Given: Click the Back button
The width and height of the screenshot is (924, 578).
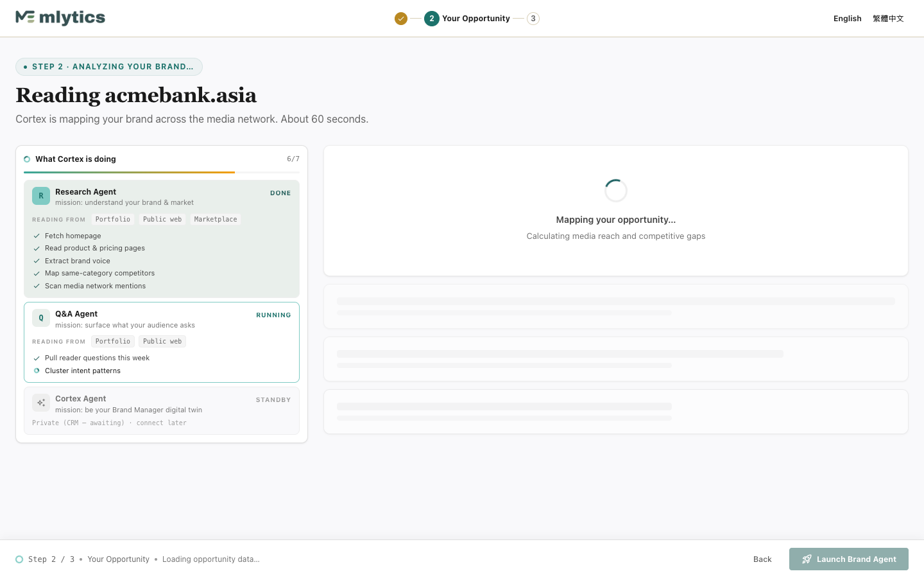Looking at the screenshot, I should tap(762, 559).
